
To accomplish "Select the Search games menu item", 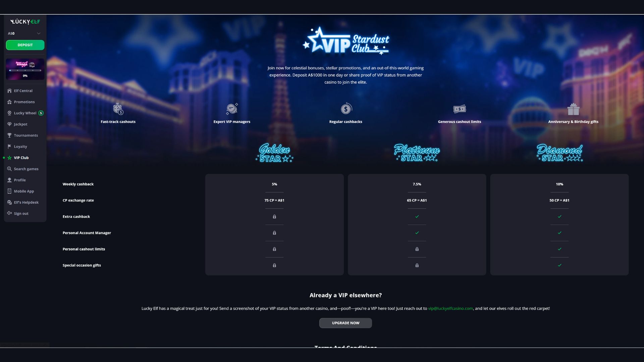I will 26,169.
